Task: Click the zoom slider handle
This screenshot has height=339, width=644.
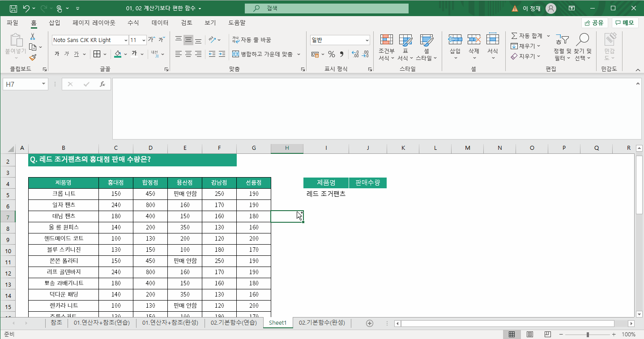Action: click(x=588, y=335)
